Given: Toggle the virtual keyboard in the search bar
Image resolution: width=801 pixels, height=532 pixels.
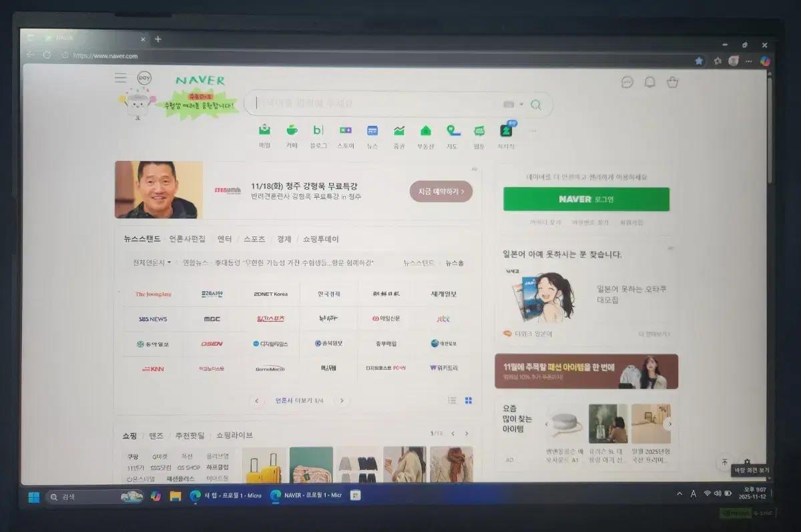Looking at the screenshot, I should coord(509,105).
